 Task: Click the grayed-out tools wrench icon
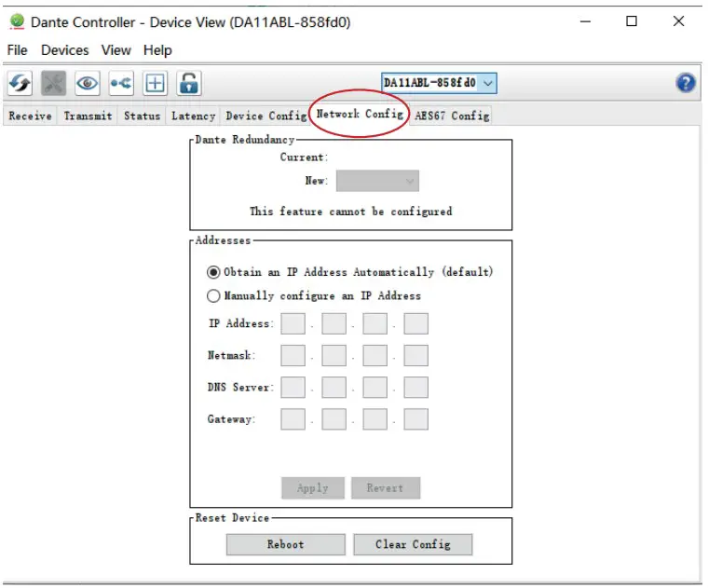(x=53, y=83)
